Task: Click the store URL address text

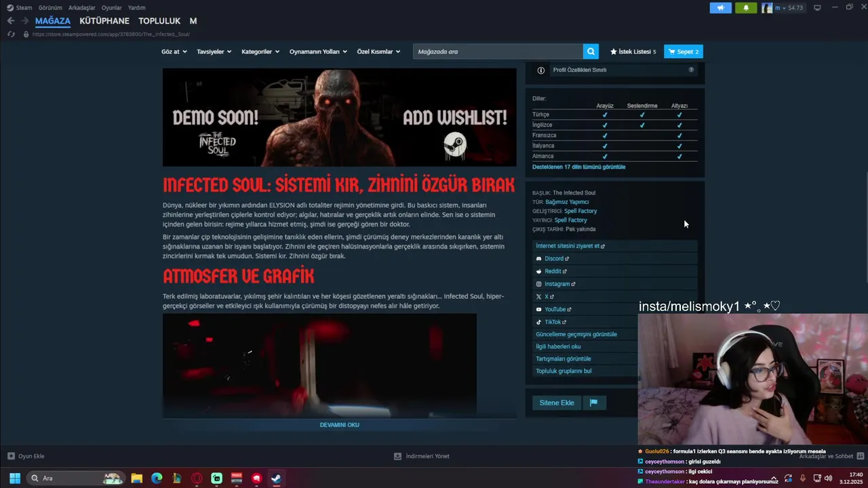Action: [111, 34]
